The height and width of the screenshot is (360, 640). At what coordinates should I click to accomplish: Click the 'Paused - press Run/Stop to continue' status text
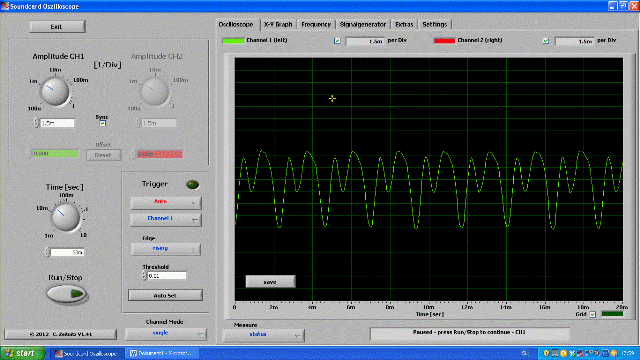coord(469,332)
